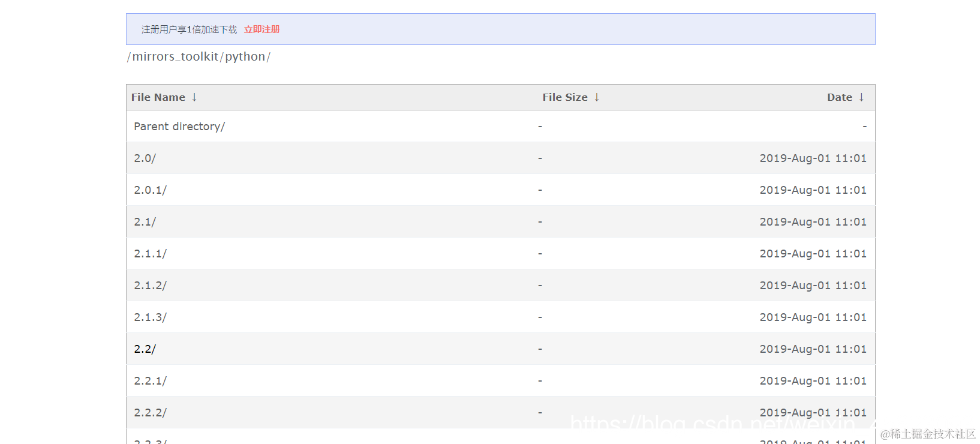
Task: Open the 2.1.3/ folder
Action: (x=150, y=317)
